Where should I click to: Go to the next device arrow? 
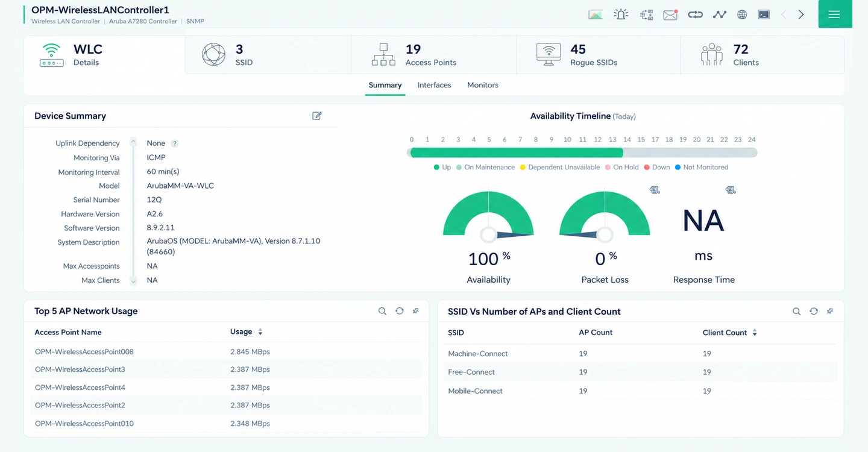(x=801, y=14)
